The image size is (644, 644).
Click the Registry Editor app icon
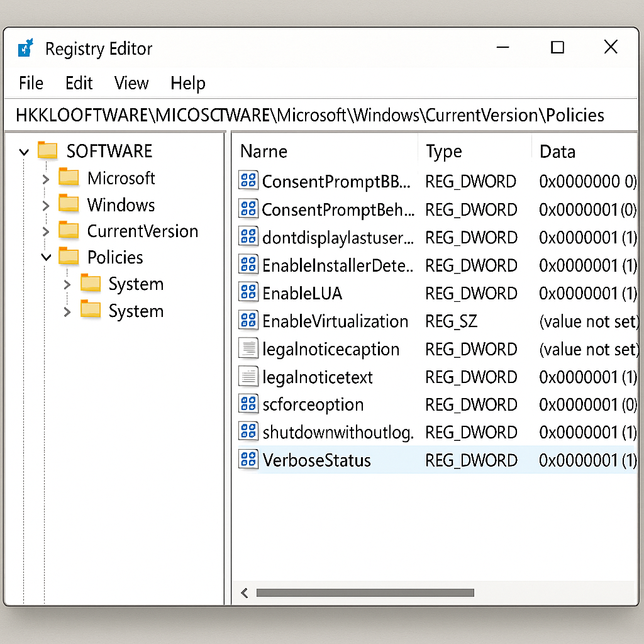(x=25, y=48)
